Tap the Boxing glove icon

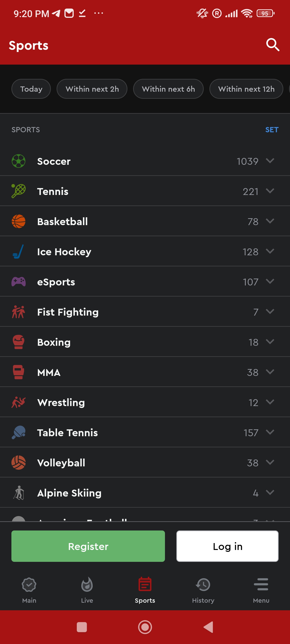(19, 342)
